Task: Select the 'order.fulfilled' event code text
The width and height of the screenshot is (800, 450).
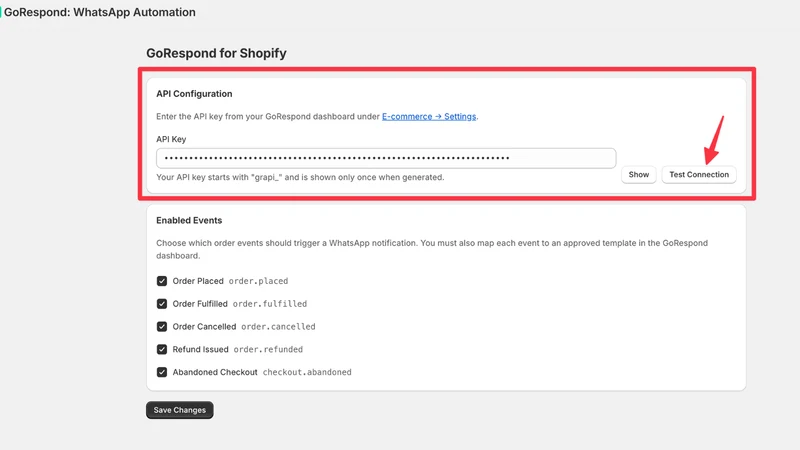Action: click(270, 304)
